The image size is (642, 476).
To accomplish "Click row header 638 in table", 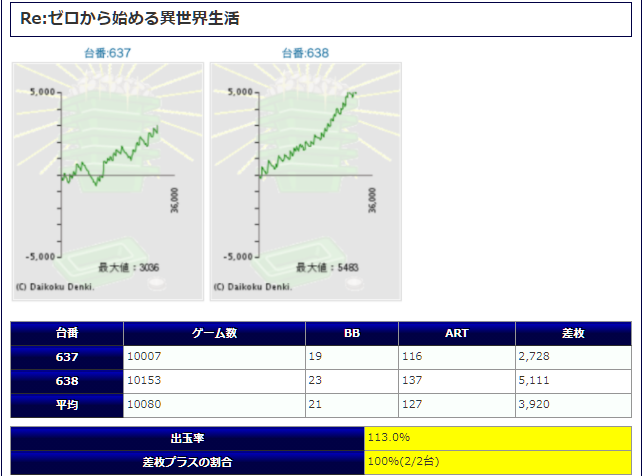I will pyautogui.click(x=67, y=381).
